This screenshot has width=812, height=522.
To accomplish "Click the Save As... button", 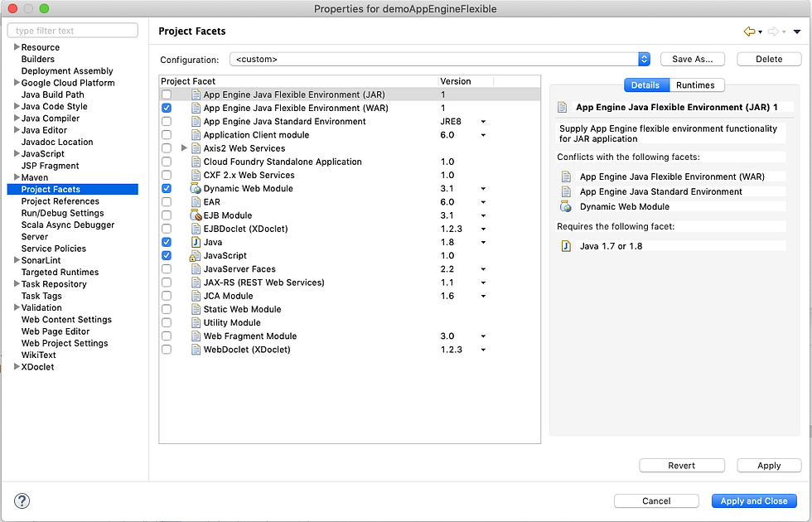I will pyautogui.click(x=693, y=59).
